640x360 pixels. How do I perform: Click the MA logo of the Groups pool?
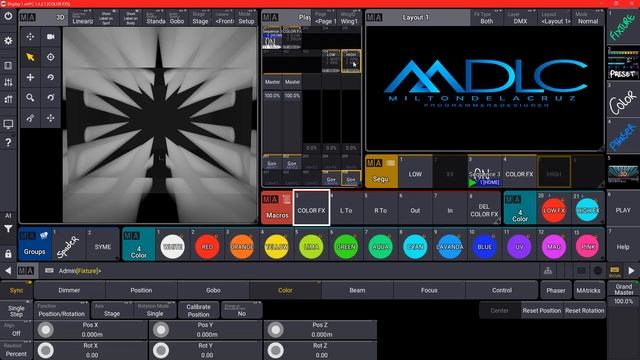(28, 236)
